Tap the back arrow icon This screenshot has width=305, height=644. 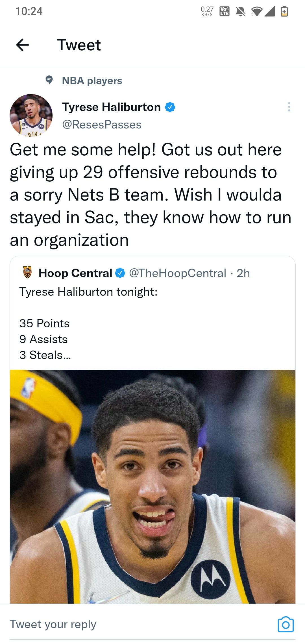(x=23, y=45)
